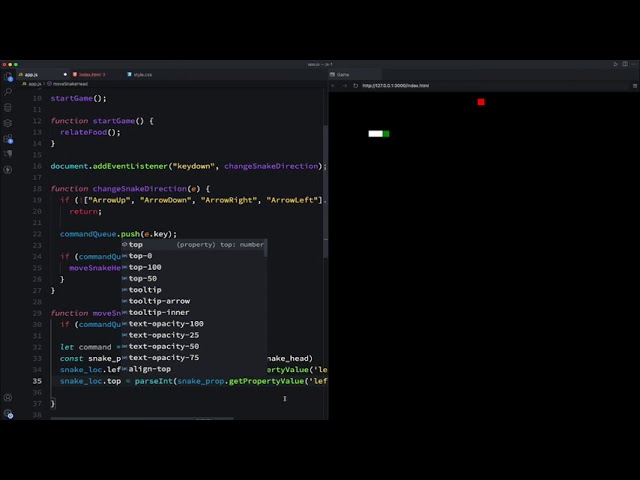640x480 pixels.
Task: Open the Accounts icon at sidebar bottom
Action: tap(8, 398)
